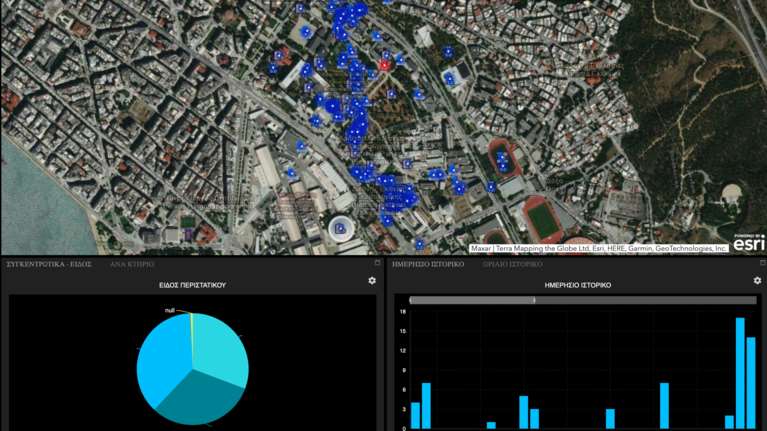This screenshot has height=431, width=767.
Task: Switch to ΩΡΙΑΙΟ ΙΣΤΟΡΙΚΟ tab
Action: pyautogui.click(x=512, y=264)
